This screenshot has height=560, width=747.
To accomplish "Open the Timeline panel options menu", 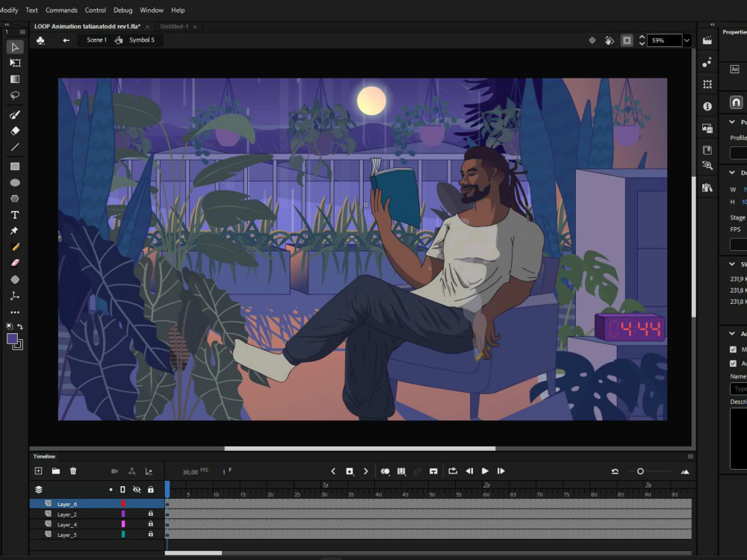I will [x=690, y=456].
